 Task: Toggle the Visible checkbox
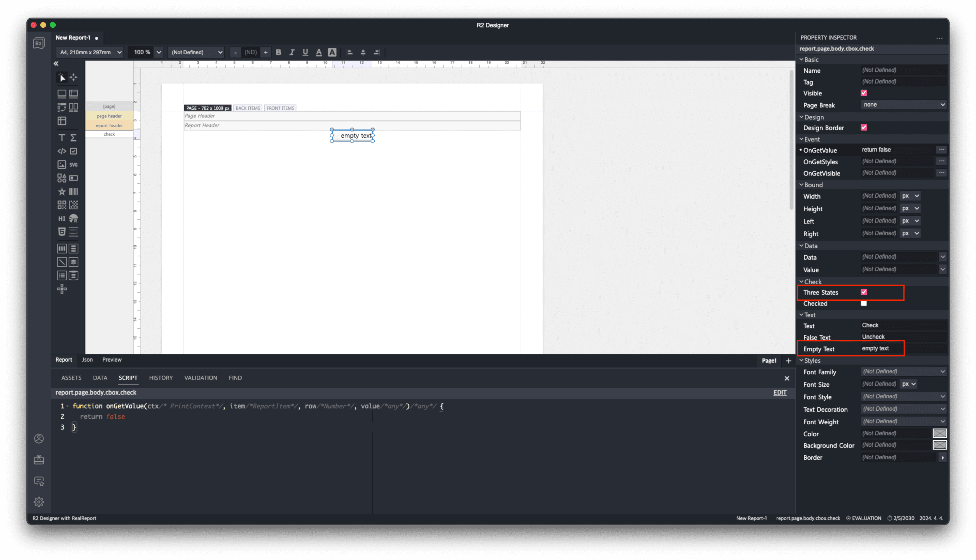(864, 93)
